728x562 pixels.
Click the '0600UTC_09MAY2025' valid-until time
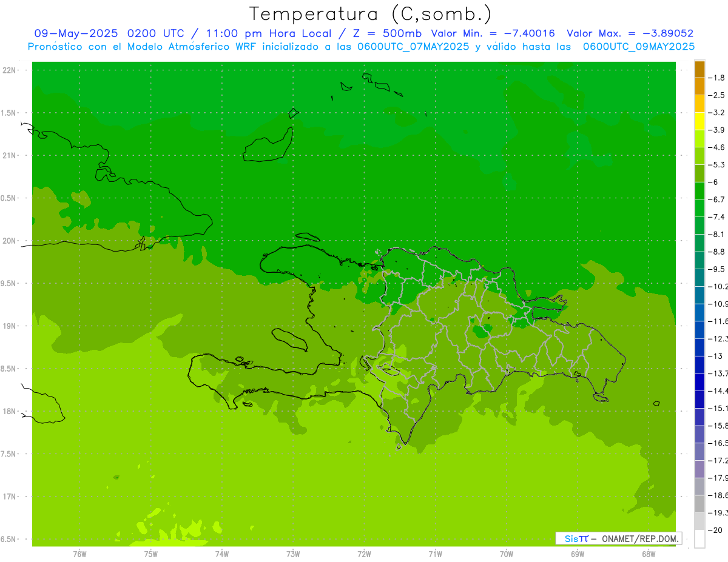[x=639, y=47]
